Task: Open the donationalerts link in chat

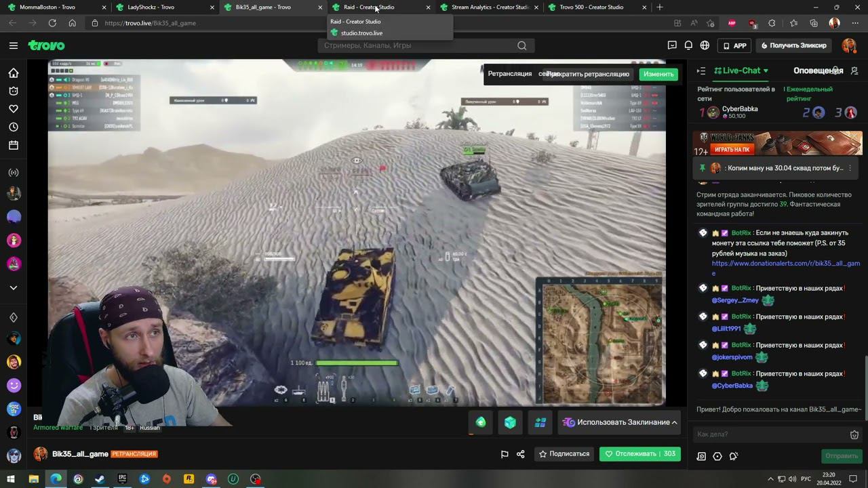Action: [786, 268]
